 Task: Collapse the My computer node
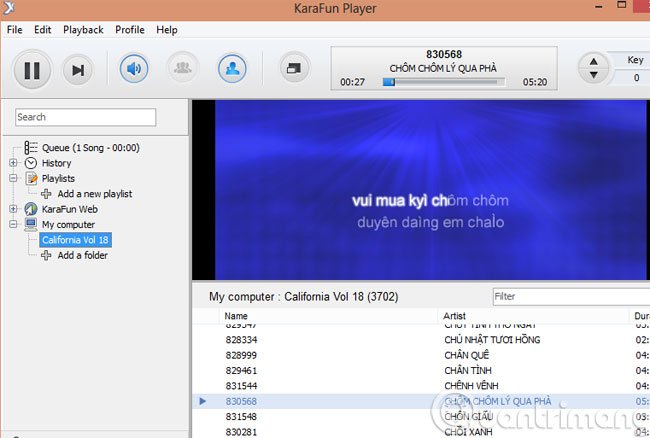coord(13,224)
